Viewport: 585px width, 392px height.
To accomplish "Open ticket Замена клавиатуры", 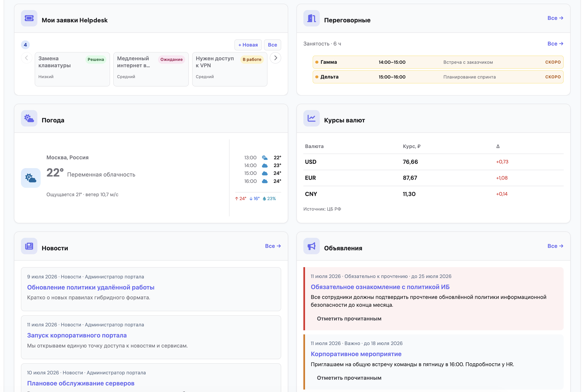I will (72, 69).
